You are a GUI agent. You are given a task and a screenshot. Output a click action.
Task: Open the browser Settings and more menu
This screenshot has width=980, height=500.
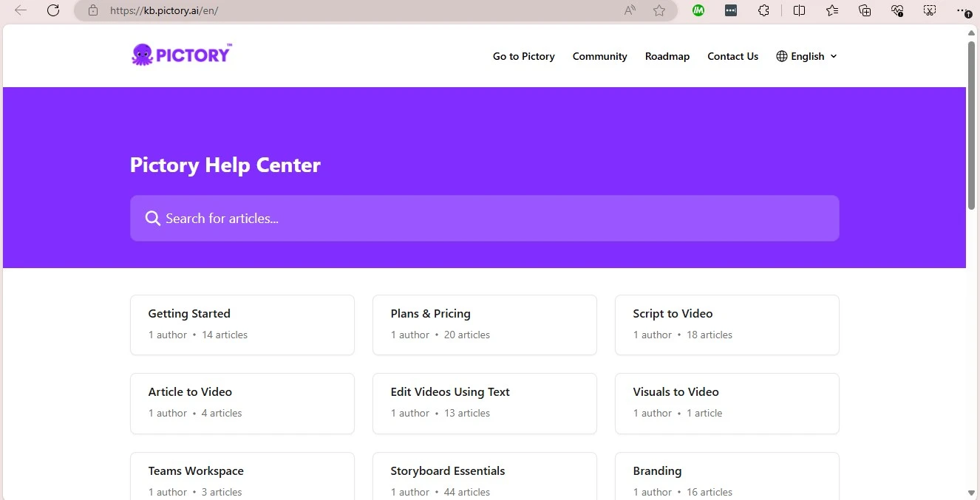(x=963, y=10)
